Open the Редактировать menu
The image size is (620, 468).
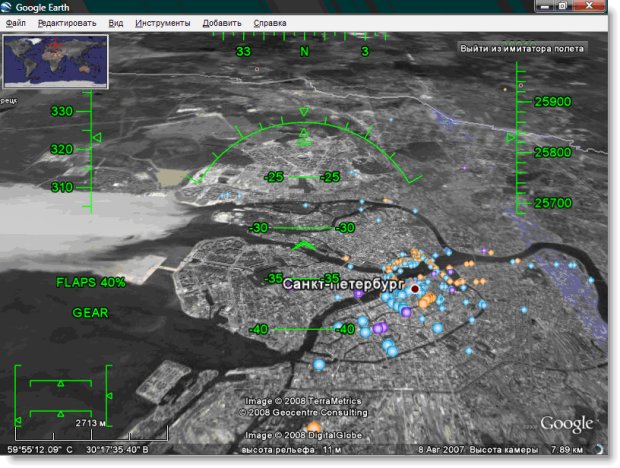(x=67, y=23)
